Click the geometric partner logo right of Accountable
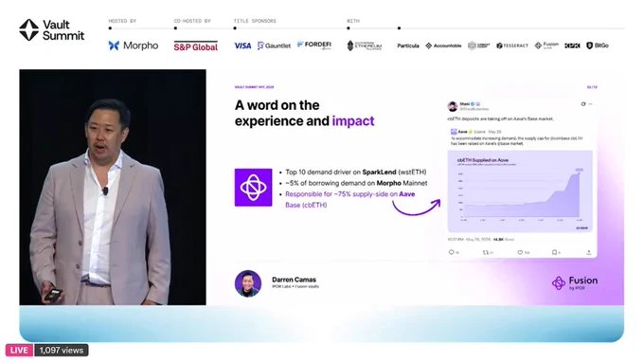 [478, 45]
